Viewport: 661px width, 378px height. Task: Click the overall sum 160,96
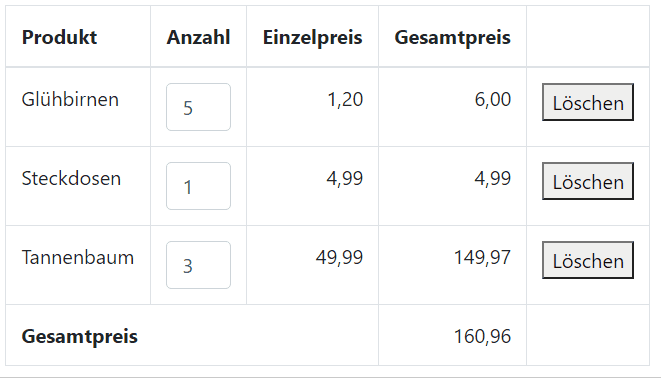click(x=482, y=336)
